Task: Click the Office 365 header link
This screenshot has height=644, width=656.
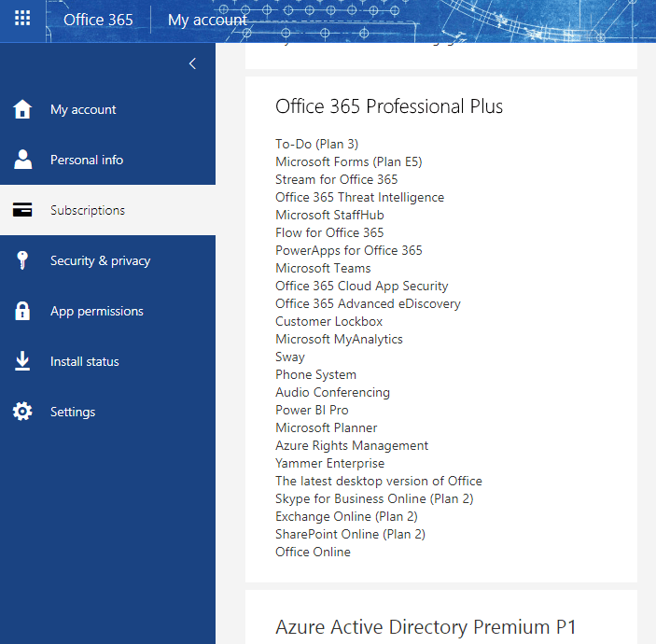Action: 98,20
